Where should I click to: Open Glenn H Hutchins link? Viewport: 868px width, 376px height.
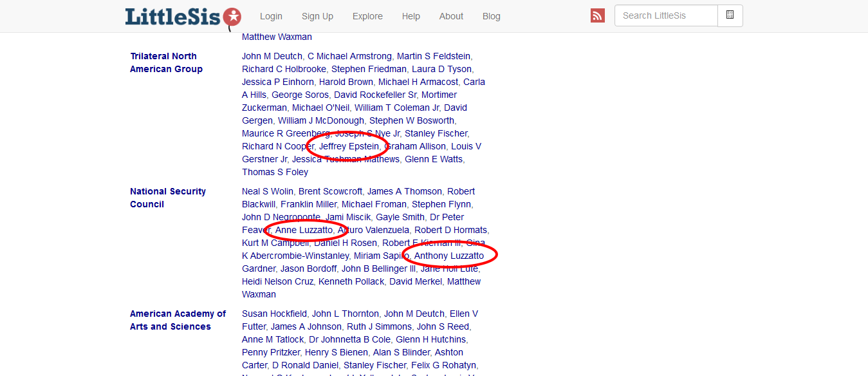tap(431, 339)
